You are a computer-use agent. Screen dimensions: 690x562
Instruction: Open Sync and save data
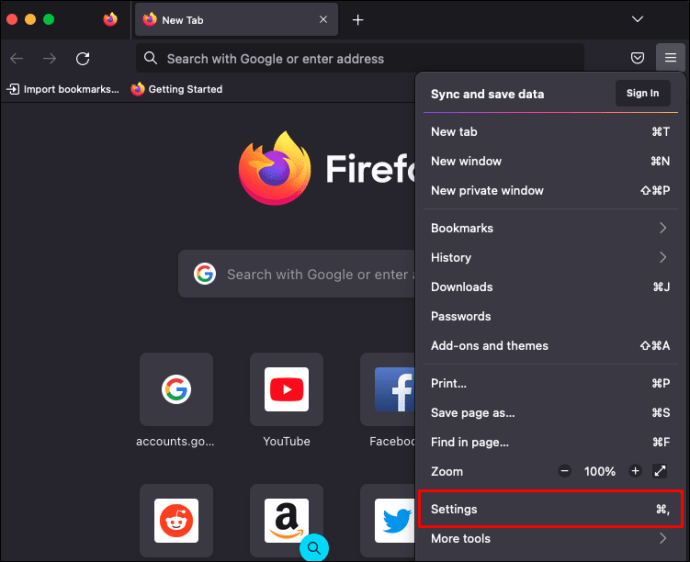pos(487,94)
